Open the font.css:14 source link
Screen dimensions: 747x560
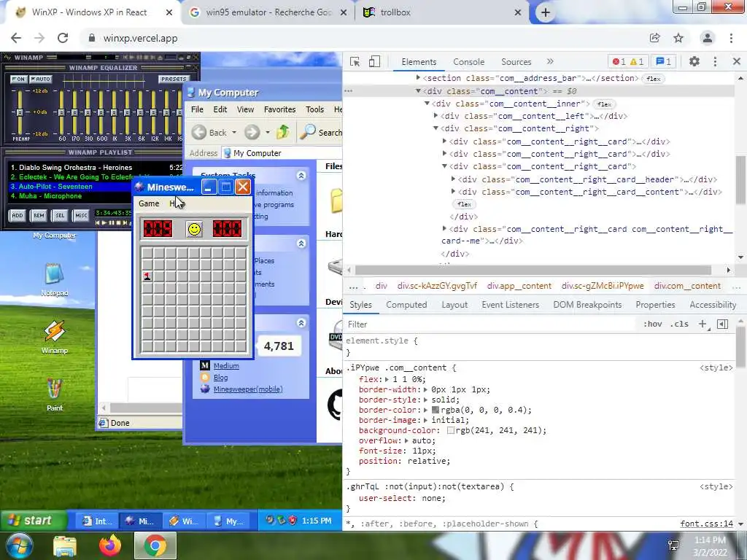[706, 524]
